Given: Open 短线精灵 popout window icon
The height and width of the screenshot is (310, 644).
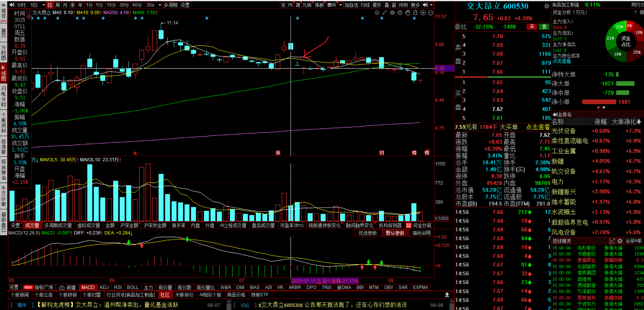Looking at the screenshot, I should (x=612, y=241).
